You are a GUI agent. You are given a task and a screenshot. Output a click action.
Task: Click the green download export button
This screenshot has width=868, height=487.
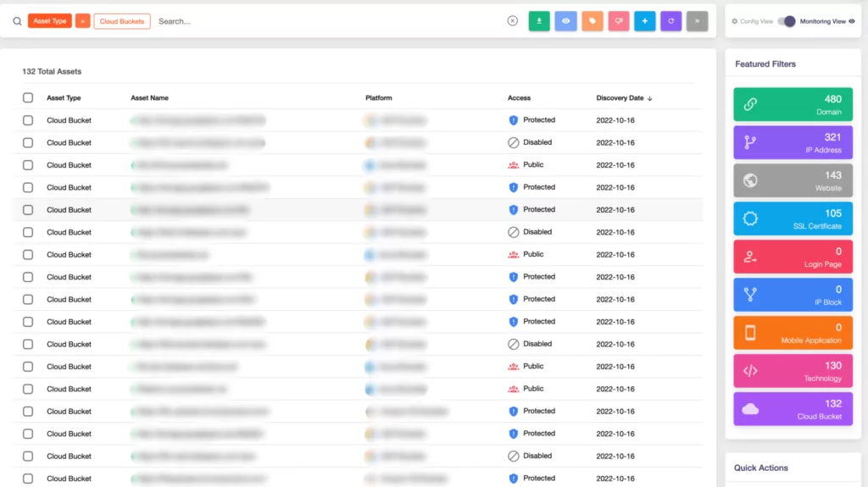click(x=539, y=21)
